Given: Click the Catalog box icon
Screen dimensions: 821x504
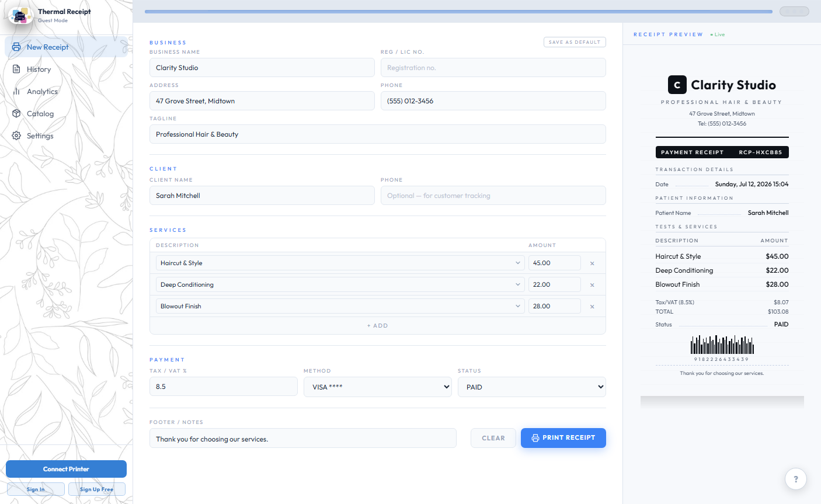Looking at the screenshot, I should 16,113.
